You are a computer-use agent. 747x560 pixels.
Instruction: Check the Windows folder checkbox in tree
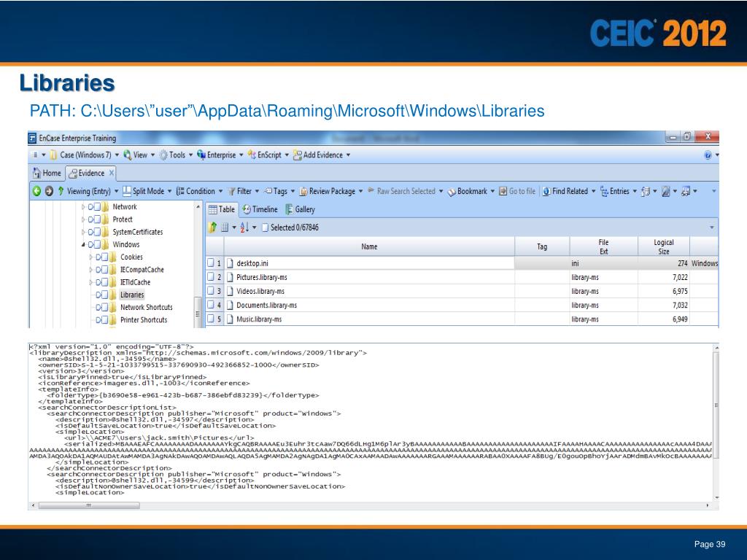tap(97, 245)
